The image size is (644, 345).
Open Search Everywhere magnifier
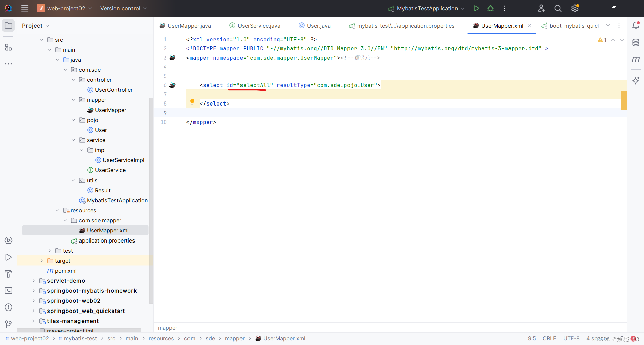tap(558, 8)
